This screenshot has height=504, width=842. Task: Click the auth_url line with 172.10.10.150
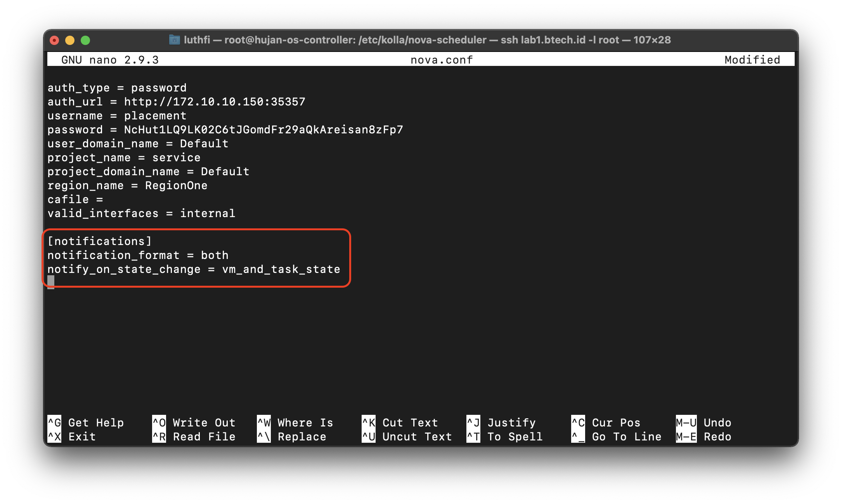[177, 102]
